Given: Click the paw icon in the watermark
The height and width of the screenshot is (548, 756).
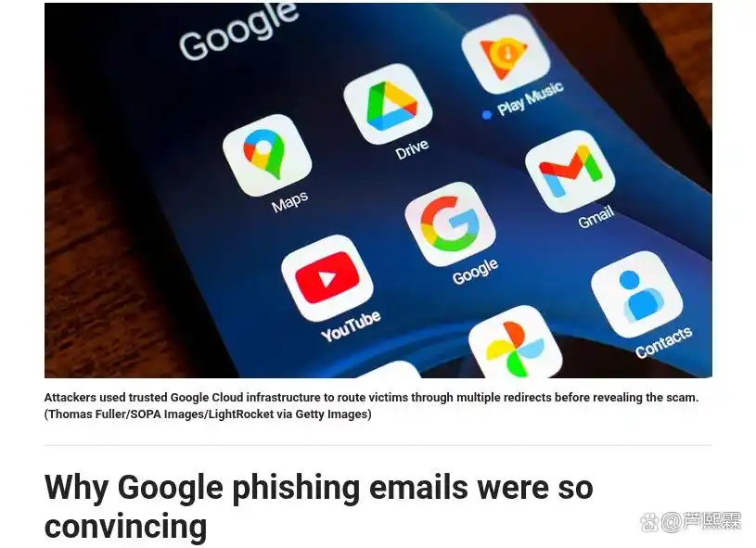Looking at the screenshot, I should (x=649, y=522).
